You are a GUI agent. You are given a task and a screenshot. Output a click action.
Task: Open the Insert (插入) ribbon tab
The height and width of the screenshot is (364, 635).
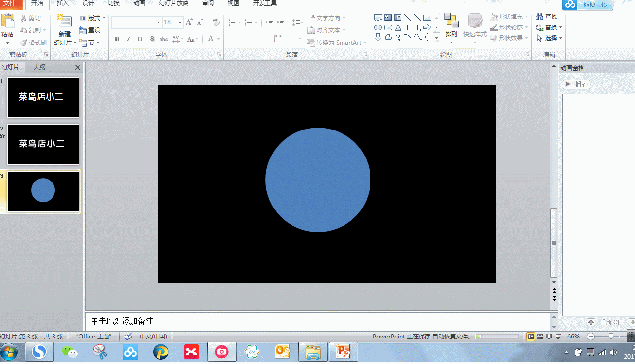63,3
